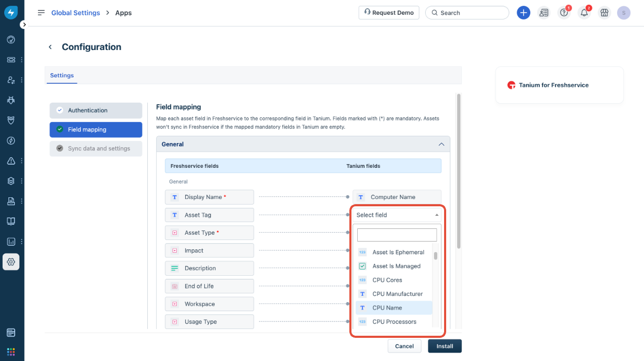Click the Cancel button
Image resolution: width=644 pixels, height=361 pixels.
[405, 346]
